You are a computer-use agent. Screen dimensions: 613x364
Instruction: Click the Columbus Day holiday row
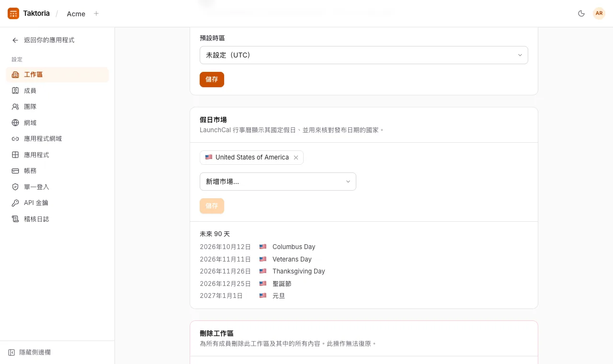point(364,247)
